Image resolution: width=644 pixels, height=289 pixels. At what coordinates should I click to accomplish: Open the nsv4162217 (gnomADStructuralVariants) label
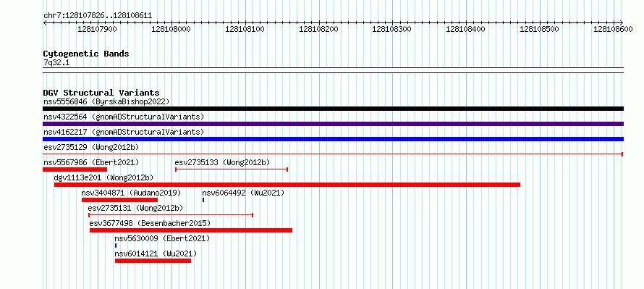124,132
